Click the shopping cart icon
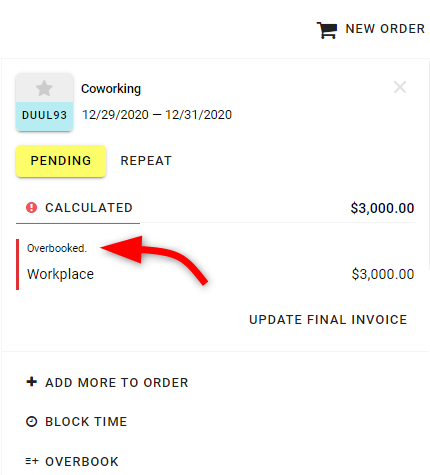This screenshot has height=475, width=430. [x=326, y=30]
